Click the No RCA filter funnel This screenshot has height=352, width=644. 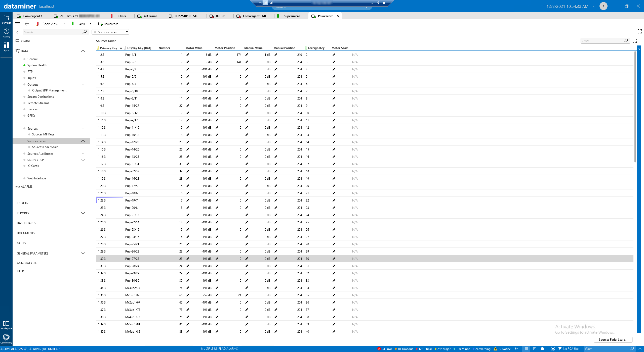click(560, 349)
